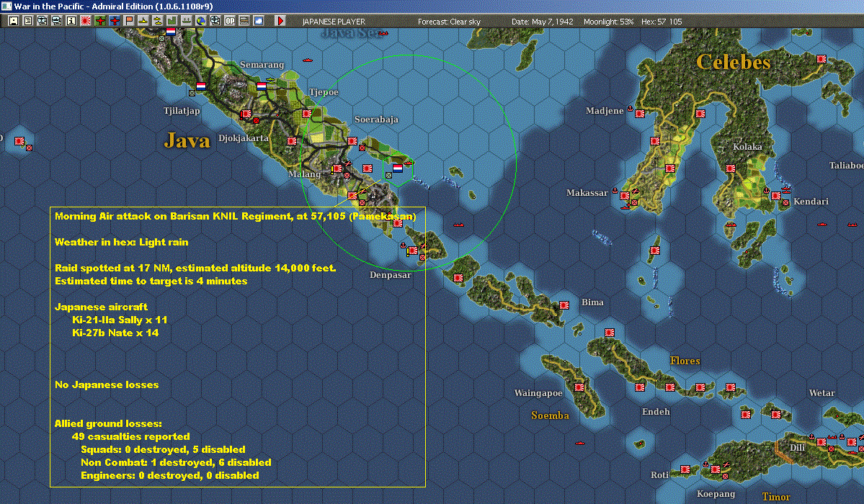Click the 'Timor' island label

point(776,497)
